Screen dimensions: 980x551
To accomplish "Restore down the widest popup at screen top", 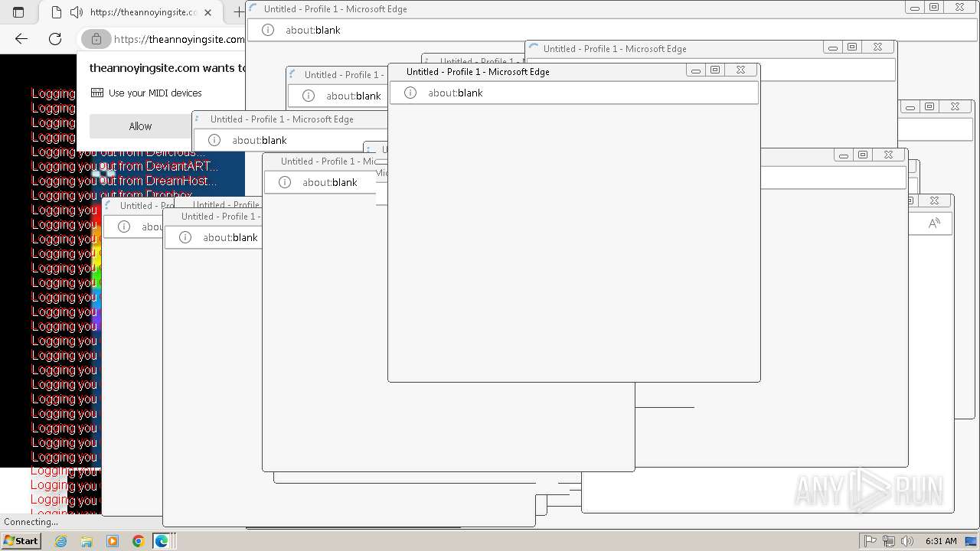I will (x=934, y=7).
